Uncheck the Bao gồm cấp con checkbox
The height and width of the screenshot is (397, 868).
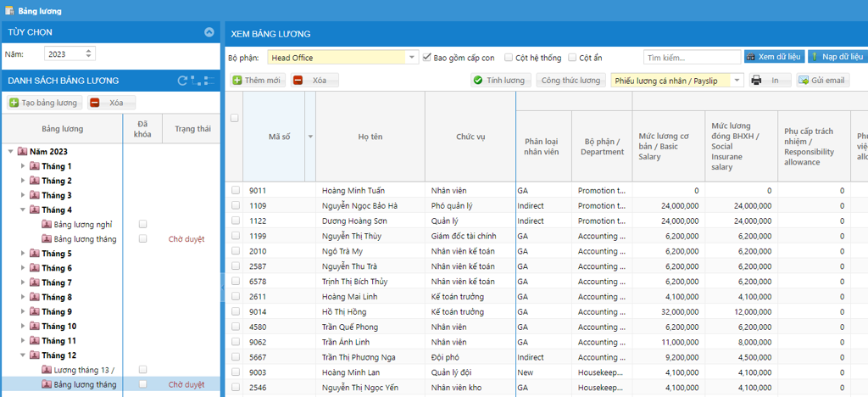(x=427, y=58)
